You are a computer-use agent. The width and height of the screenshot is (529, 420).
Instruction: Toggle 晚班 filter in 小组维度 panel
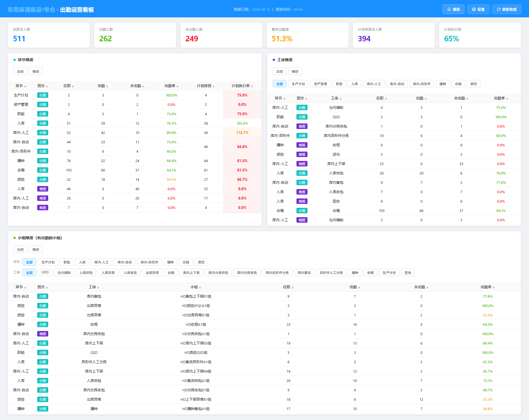pos(36,250)
